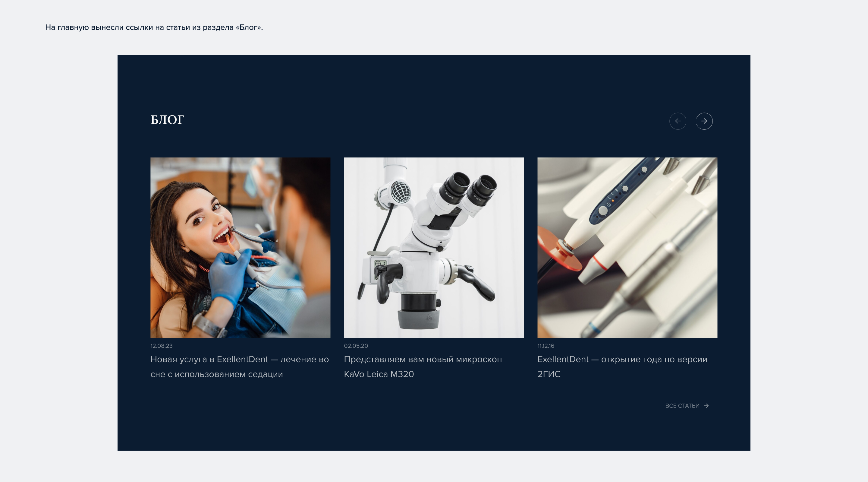Click the БЛОГ section heading

click(x=167, y=120)
